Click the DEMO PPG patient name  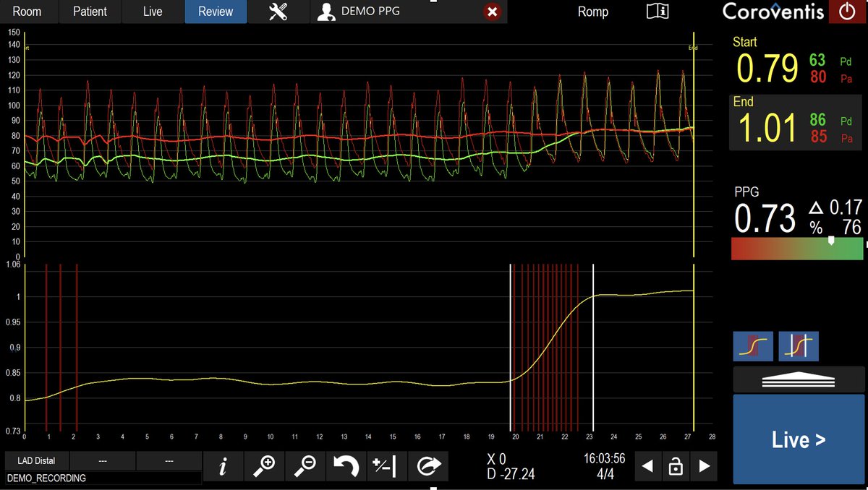tap(370, 12)
